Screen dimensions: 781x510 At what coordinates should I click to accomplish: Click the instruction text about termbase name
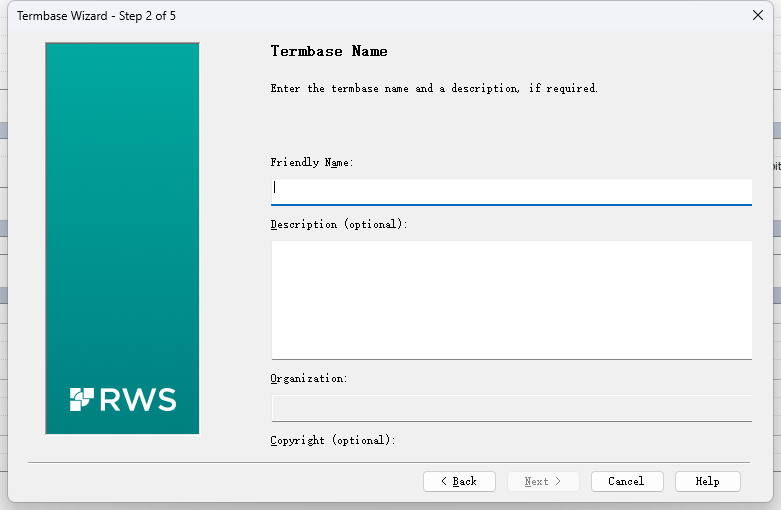click(x=434, y=89)
